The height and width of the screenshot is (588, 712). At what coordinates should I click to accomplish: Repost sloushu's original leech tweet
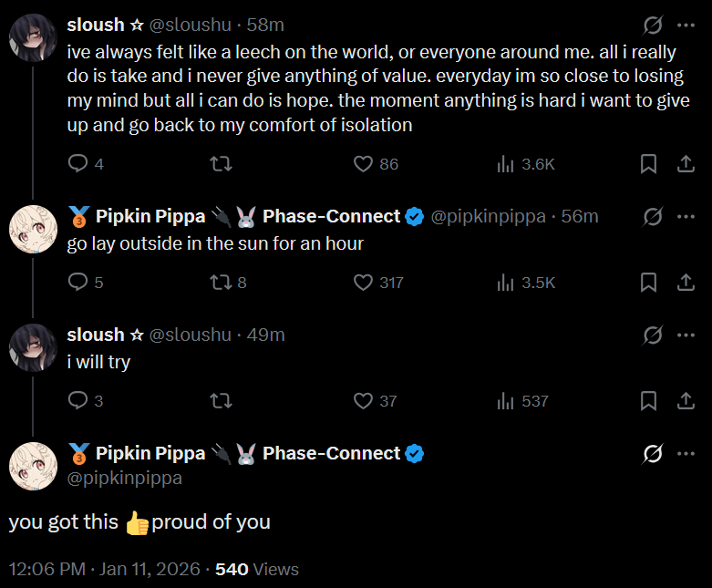click(x=221, y=164)
